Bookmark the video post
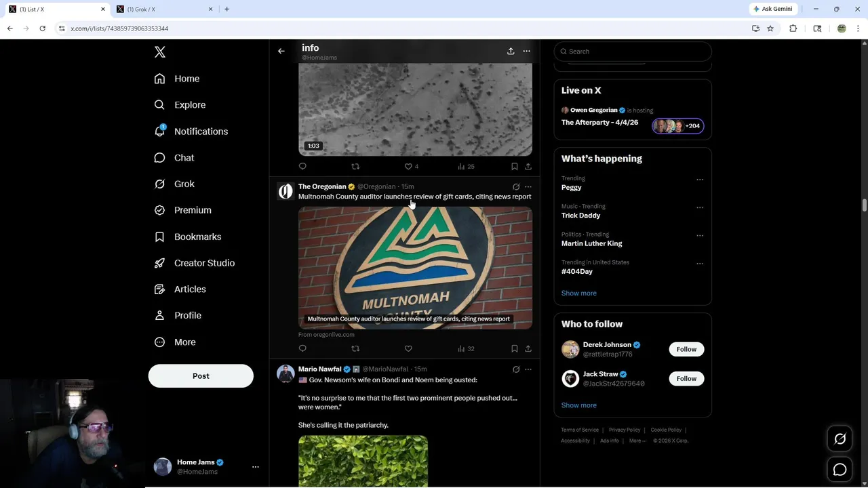The width and height of the screenshot is (868, 488). tap(515, 166)
